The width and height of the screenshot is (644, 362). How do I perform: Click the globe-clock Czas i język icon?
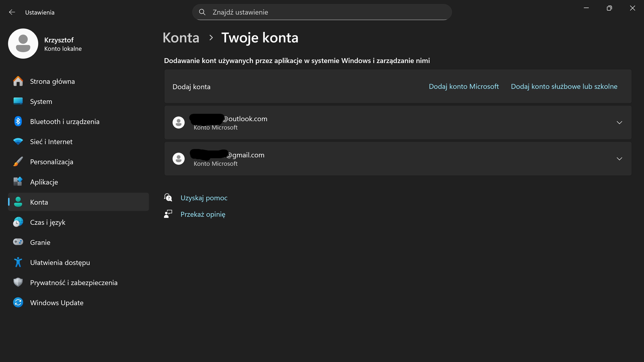point(18,222)
